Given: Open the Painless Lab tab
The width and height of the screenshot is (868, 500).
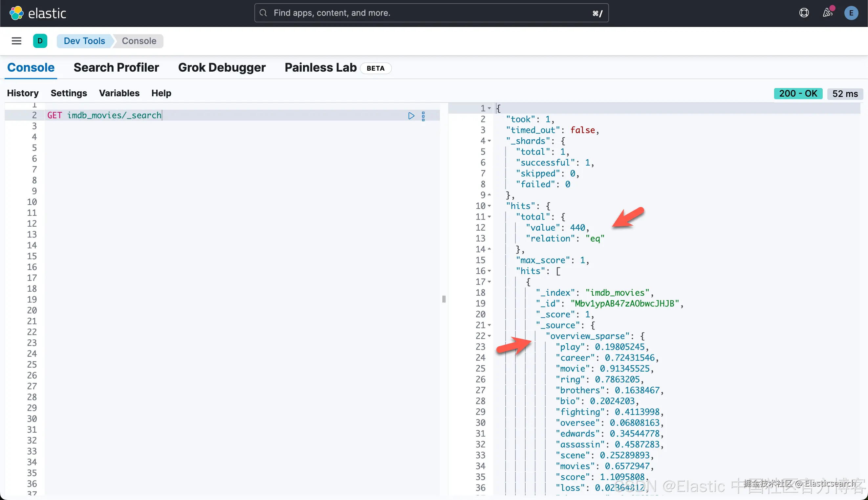Looking at the screenshot, I should pos(320,68).
